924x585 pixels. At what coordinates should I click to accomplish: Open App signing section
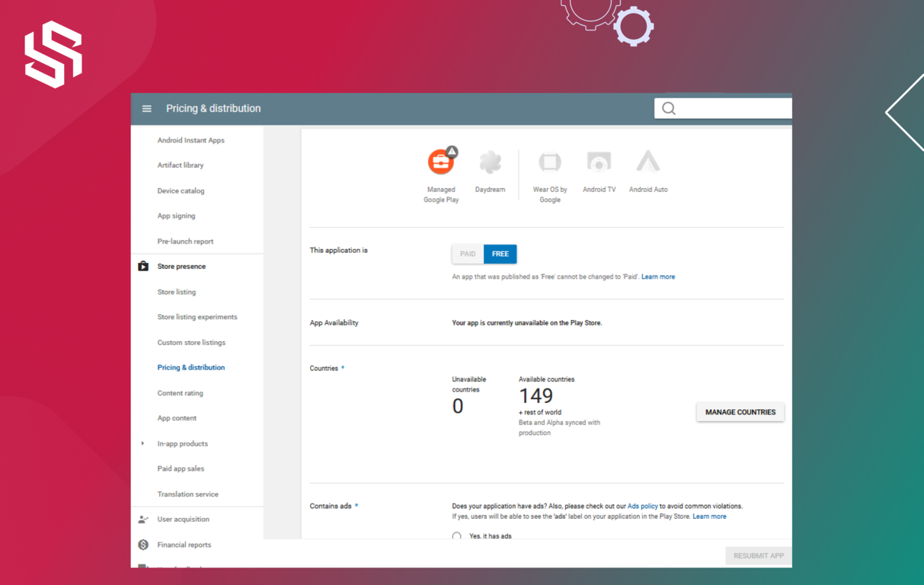(177, 216)
